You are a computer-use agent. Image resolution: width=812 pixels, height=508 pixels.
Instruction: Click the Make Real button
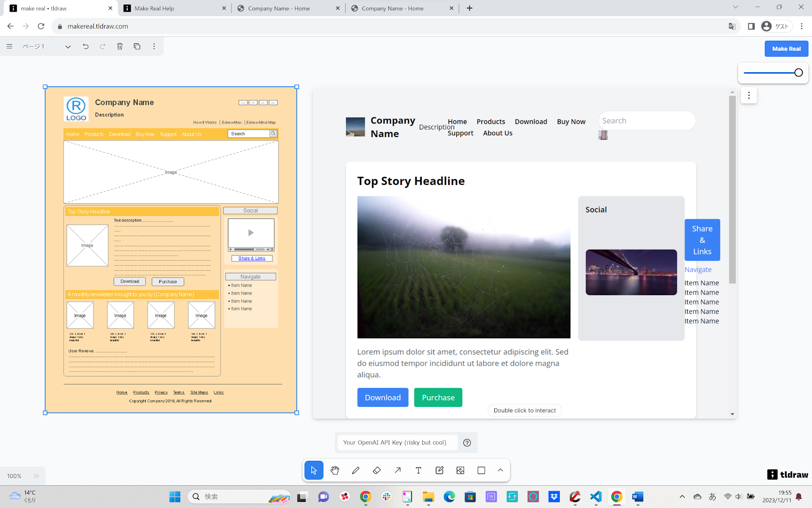(786, 49)
